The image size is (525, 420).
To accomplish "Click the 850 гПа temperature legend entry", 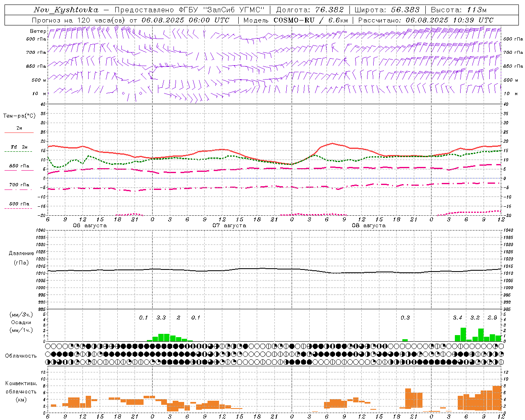I will tap(19, 166).
